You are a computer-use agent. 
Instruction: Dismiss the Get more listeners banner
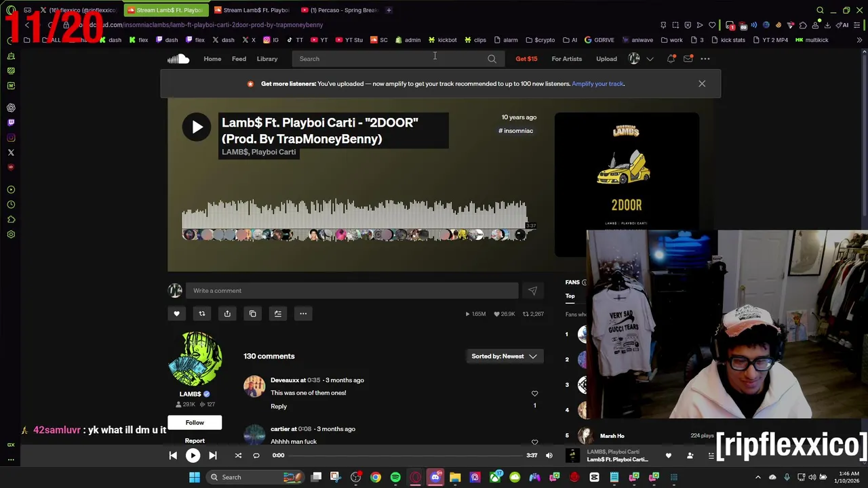pos(702,84)
